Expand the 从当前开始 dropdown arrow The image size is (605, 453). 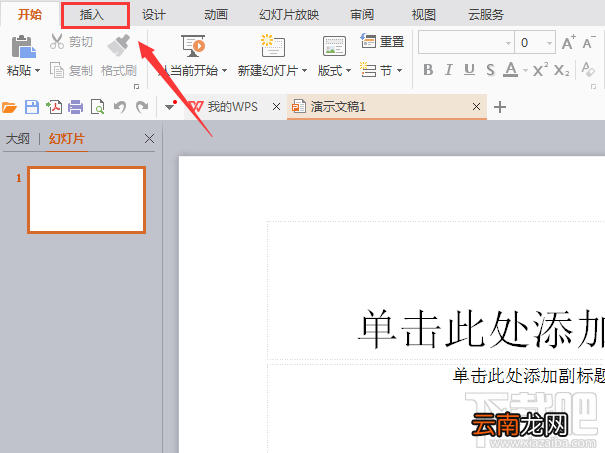pyautogui.click(x=224, y=71)
